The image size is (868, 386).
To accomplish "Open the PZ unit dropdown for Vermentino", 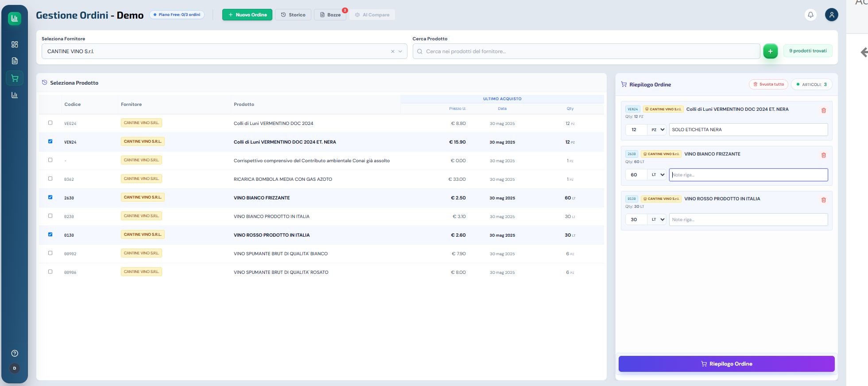I will [x=657, y=130].
